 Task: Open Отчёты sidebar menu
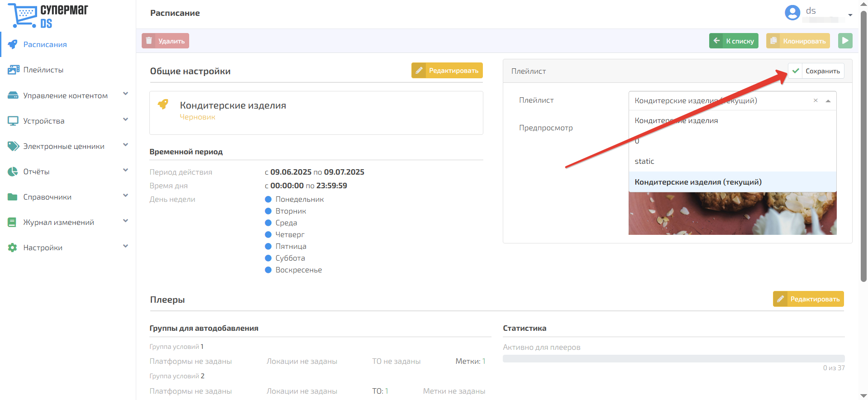coord(68,171)
